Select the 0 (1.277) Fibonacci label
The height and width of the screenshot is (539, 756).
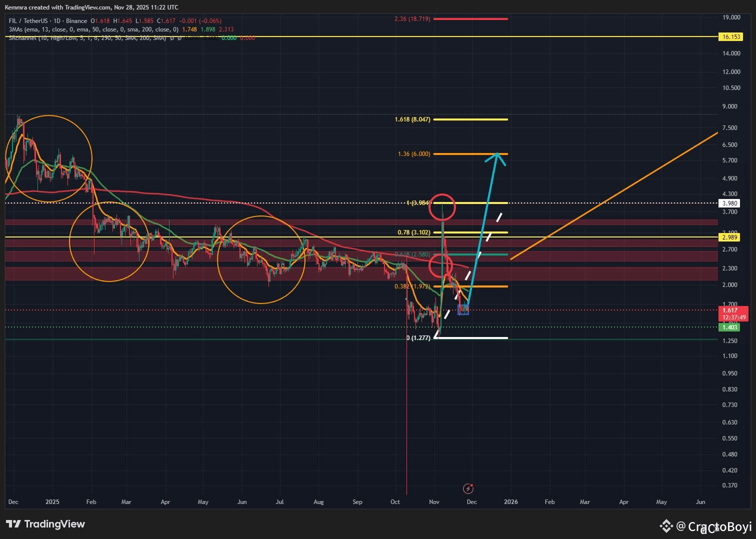point(418,338)
